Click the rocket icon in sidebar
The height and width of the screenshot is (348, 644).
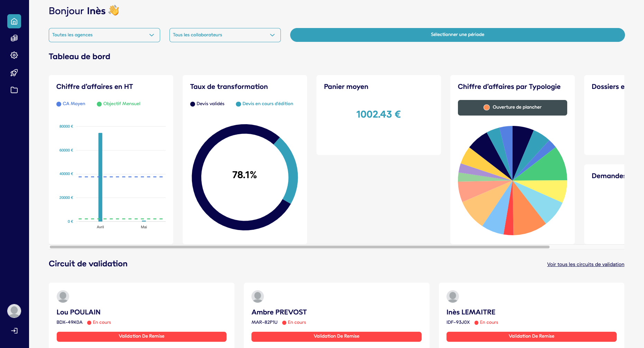(x=14, y=73)
